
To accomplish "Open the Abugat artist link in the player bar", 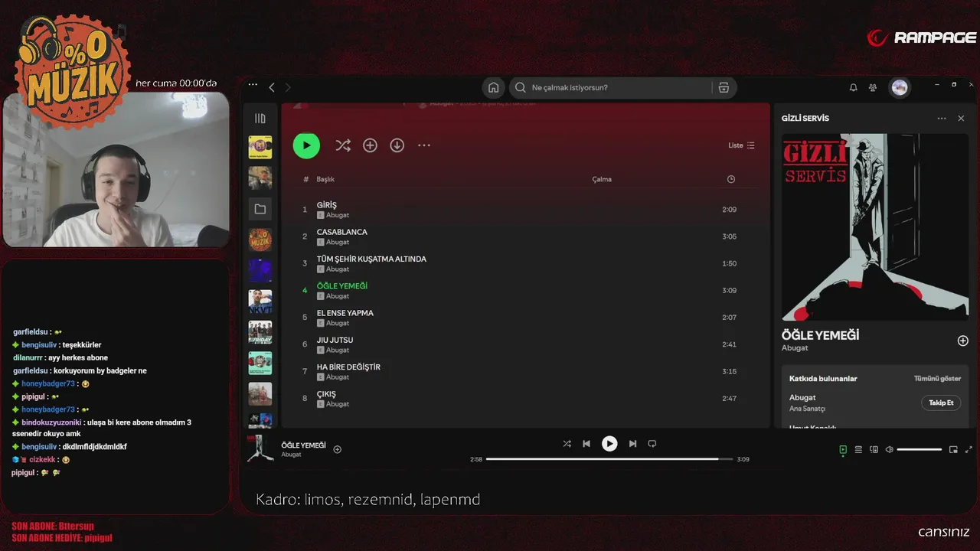I will pos(291,455).
